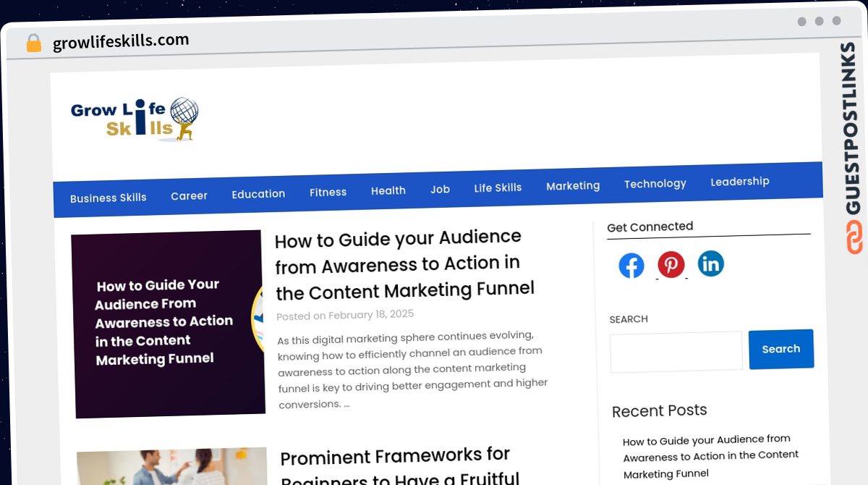Click the February 18, 2025 post date
The width and height of the screenshot is (868, 485).
372,315
